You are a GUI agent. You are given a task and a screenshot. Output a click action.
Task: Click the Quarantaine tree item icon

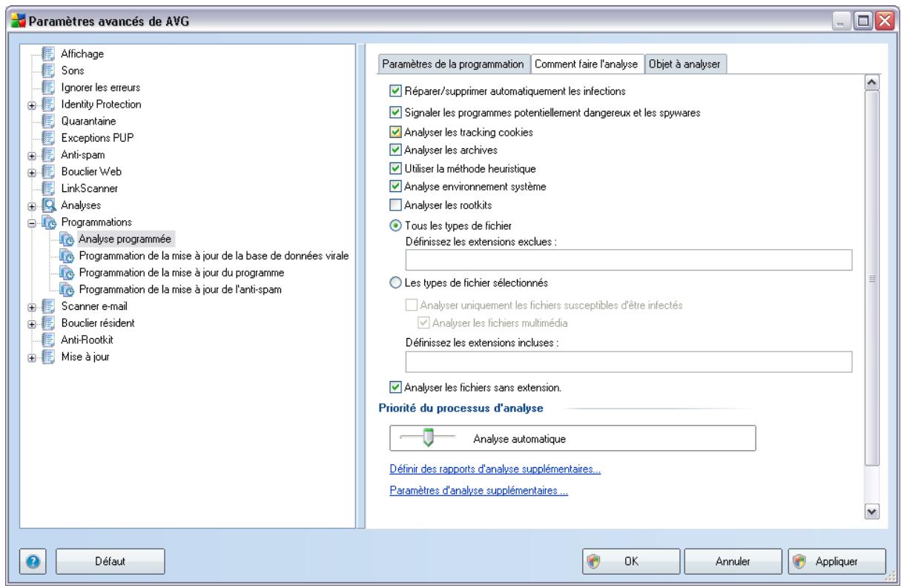[x=48, y=121]
